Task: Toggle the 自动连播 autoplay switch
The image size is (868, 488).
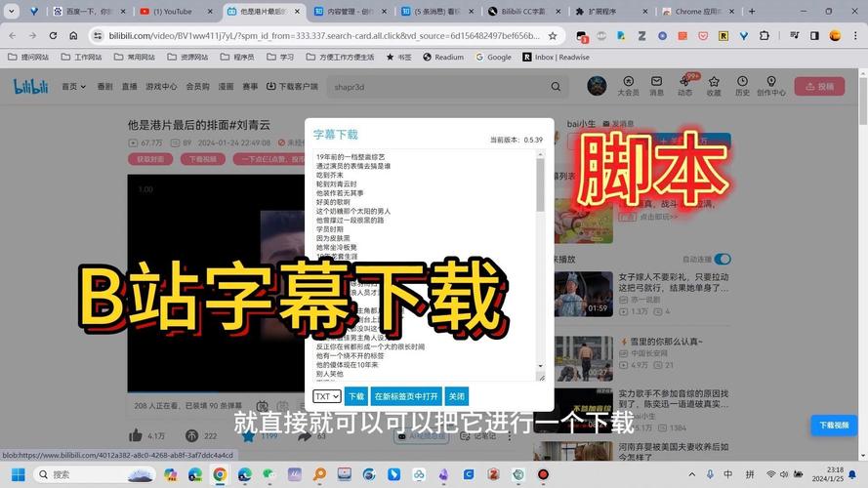Action: 722,259
